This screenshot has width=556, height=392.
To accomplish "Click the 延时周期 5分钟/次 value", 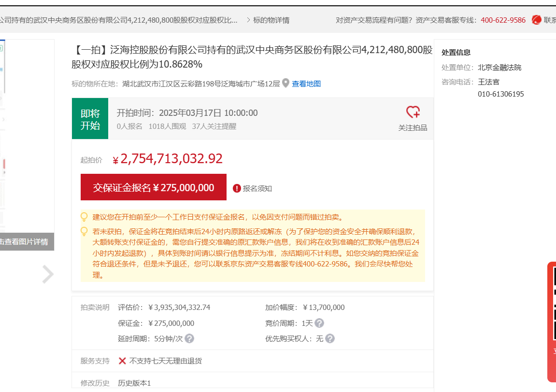I will [168, 339].
